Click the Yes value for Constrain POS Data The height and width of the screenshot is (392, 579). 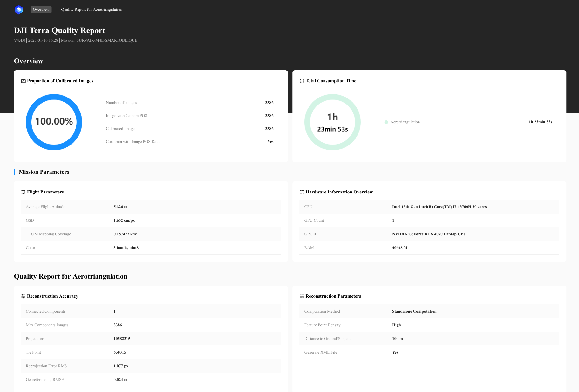point(270,142)
